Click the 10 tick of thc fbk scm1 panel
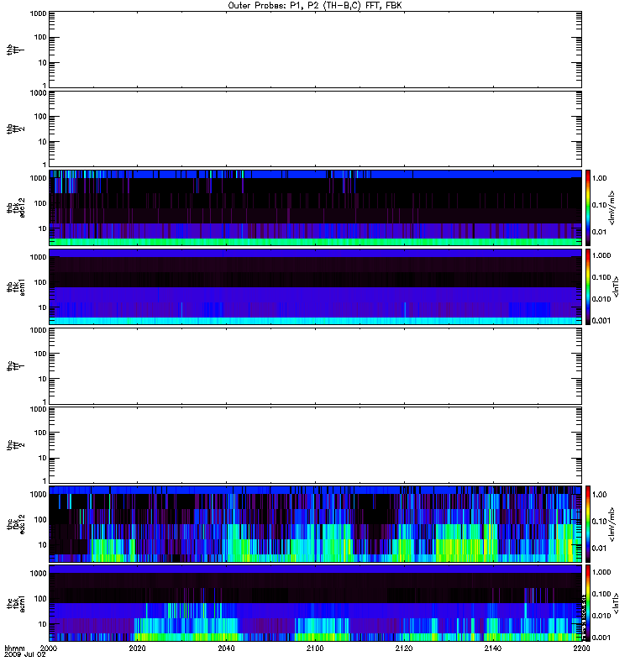The image size is (630, 672). pyautogui.click(x=42, y=624)
